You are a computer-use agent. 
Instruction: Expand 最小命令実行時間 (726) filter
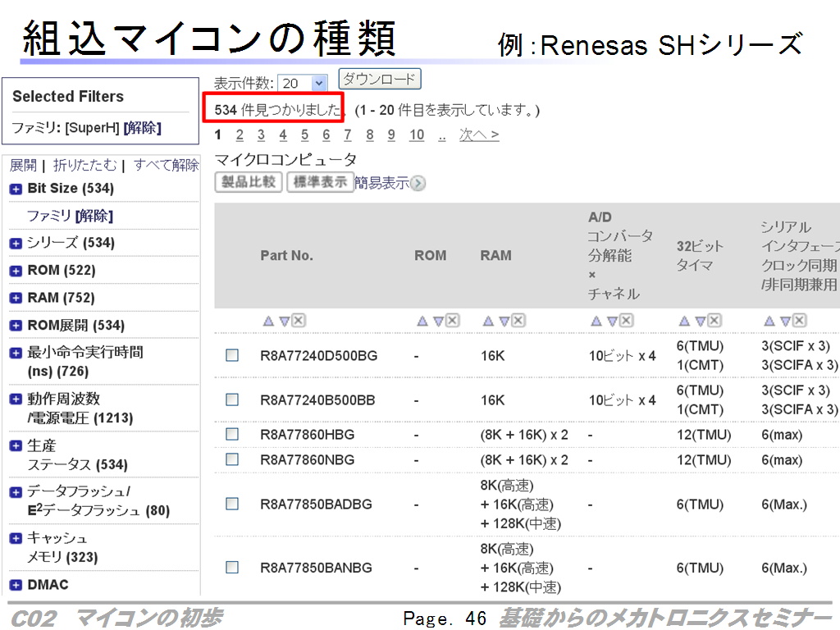click(16, 353)
